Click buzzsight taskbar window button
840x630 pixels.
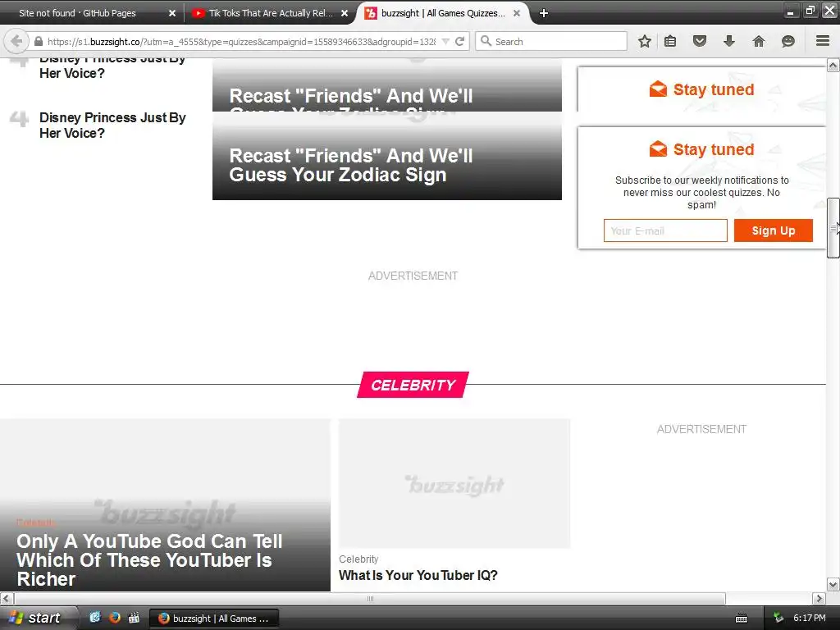[x=214, y=619]
